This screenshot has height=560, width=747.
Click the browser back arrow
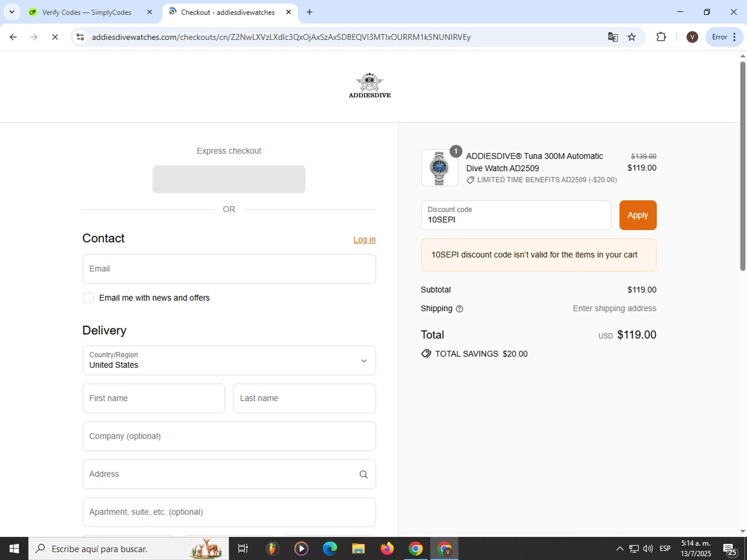[13, 37]
